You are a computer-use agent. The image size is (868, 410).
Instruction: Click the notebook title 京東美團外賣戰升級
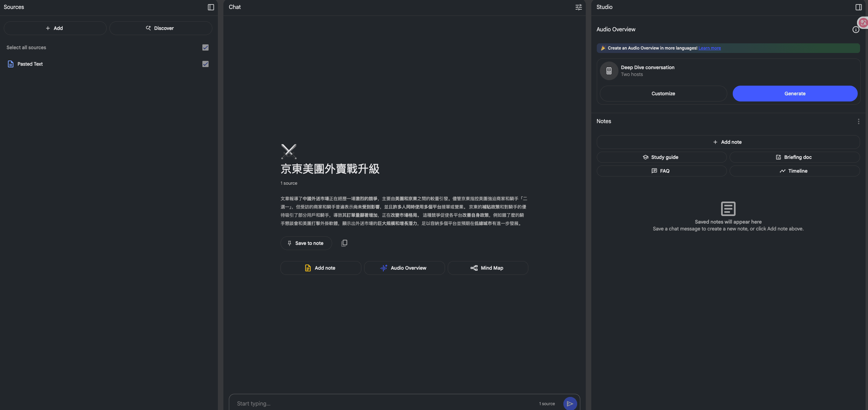point(330,169)
